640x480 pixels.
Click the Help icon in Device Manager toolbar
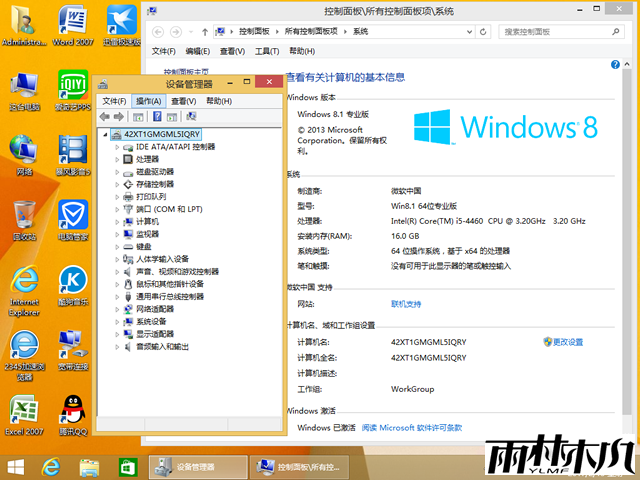point(157,117)
